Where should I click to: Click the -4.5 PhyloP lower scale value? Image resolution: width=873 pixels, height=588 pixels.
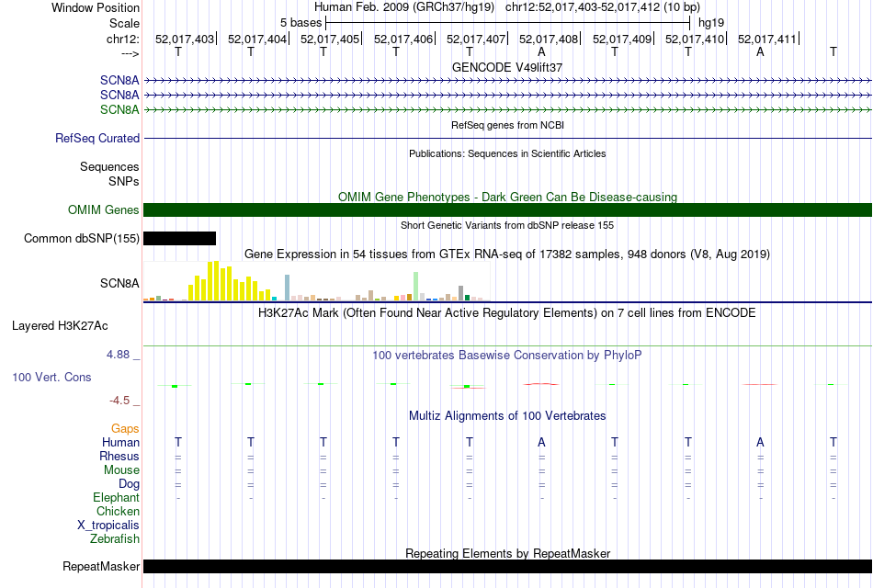(x=119, y=401)
